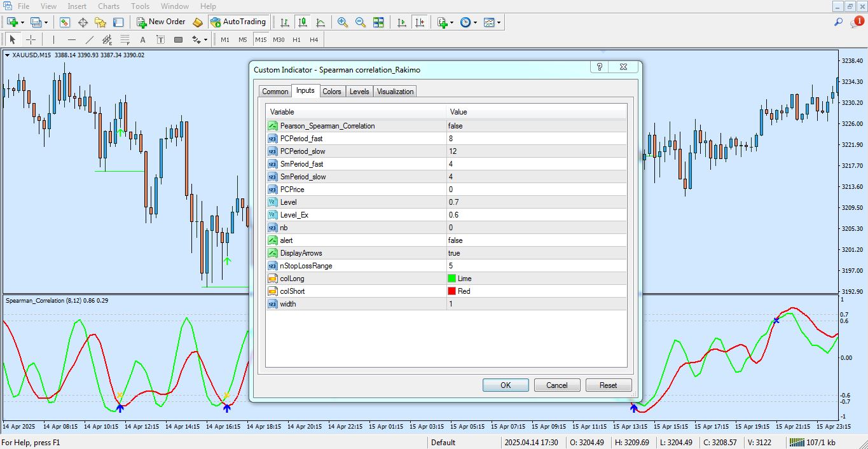Enable auto scroll on the chart

point(402,22)
